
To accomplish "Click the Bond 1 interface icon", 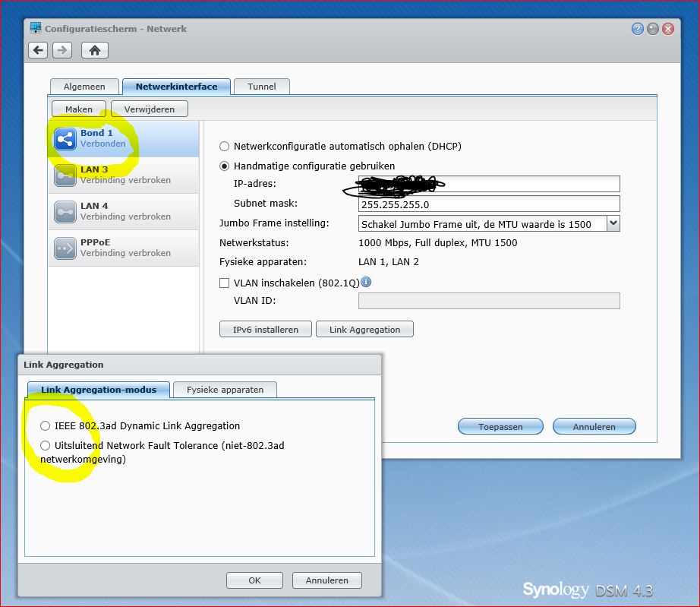I will pos(65,137).
